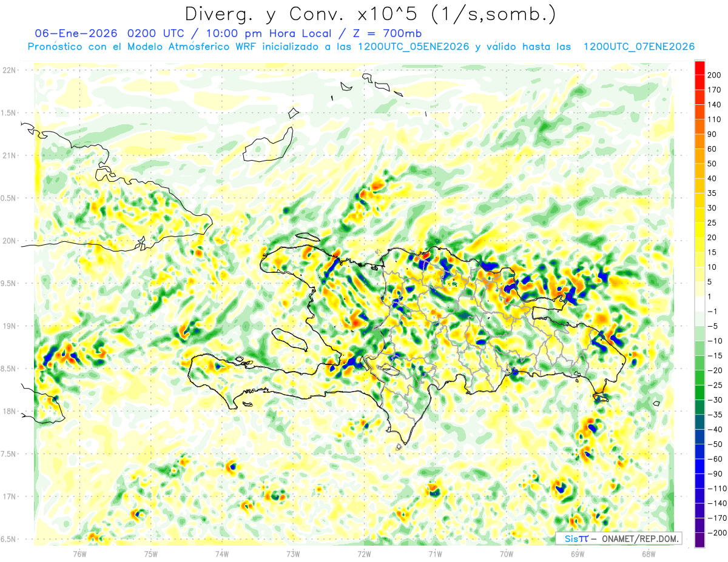Click the 17N latitude label
Viewport: 728px width, 562px height.
[9, 497]
